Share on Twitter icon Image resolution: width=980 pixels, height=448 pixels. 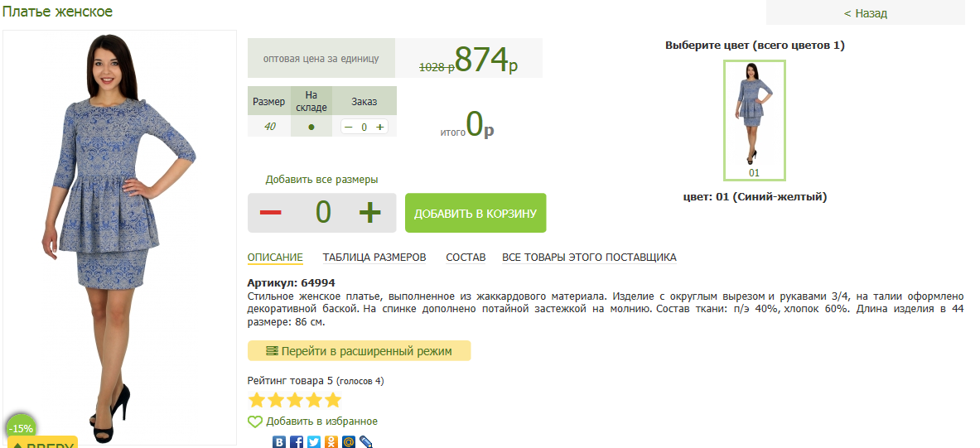[x=314, y=441]
